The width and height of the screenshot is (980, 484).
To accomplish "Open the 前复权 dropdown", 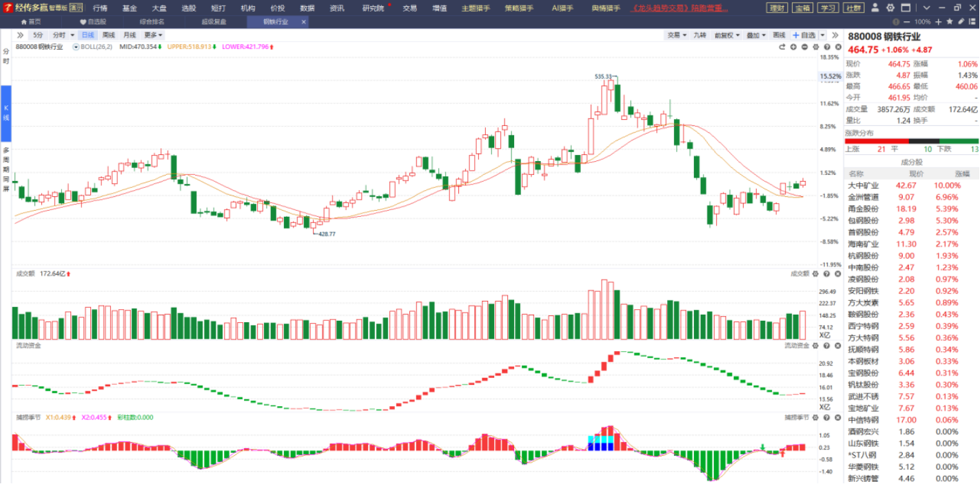I will click(726, 35).
